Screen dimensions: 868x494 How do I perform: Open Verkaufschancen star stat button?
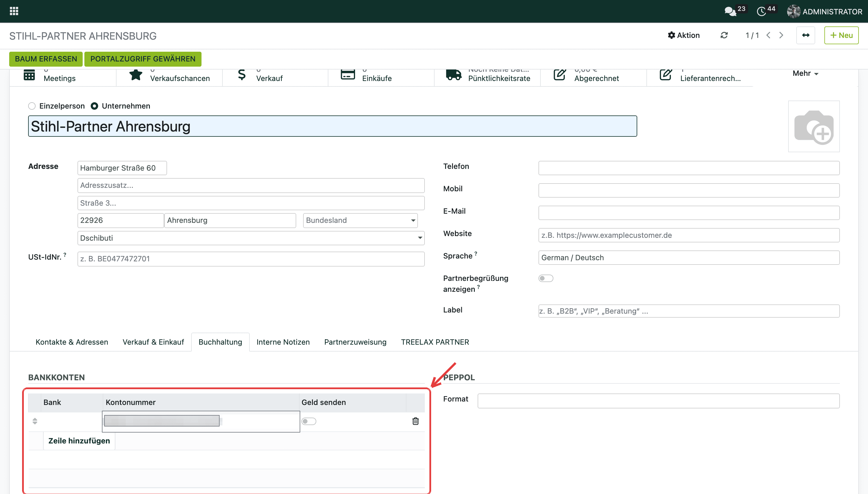[169, 77]
